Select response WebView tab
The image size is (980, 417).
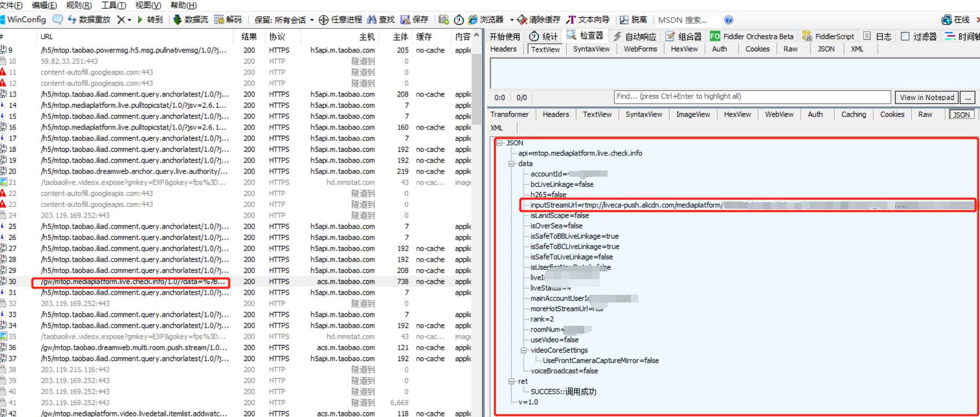coord(780,114)
